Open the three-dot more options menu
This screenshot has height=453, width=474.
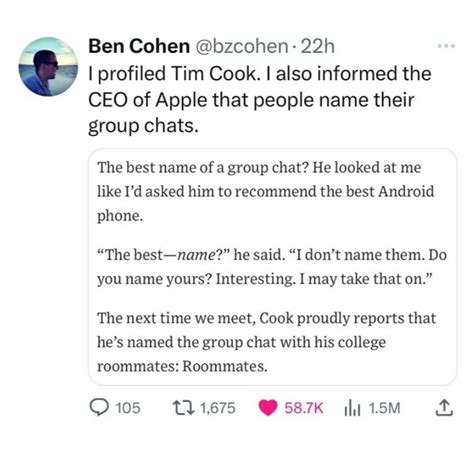coord(446,46)
